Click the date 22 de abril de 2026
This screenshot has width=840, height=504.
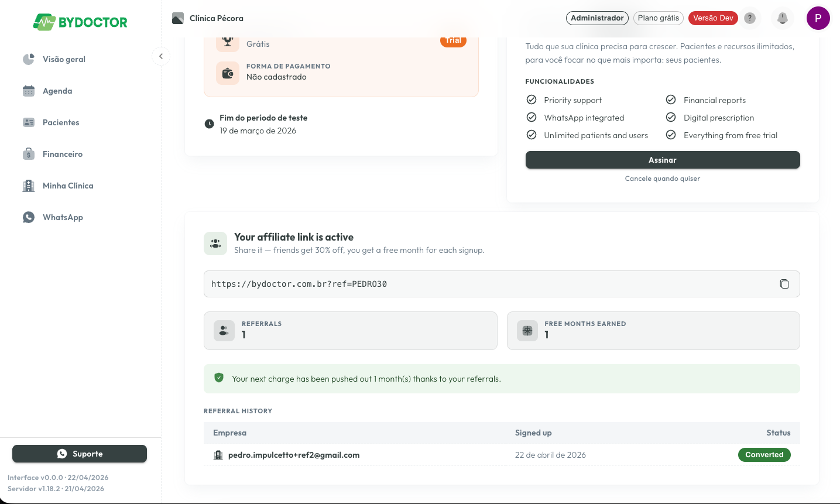tap(550, 455)
